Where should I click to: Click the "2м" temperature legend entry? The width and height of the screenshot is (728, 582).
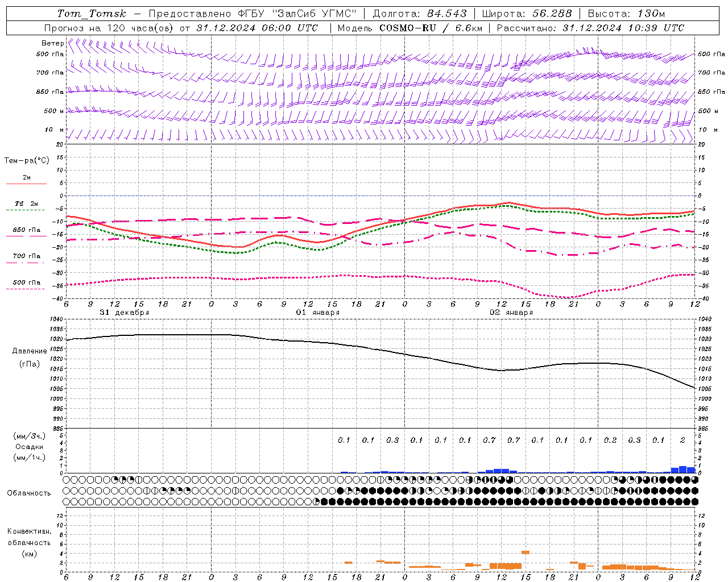pyautogui.click(x=27, y=178)
